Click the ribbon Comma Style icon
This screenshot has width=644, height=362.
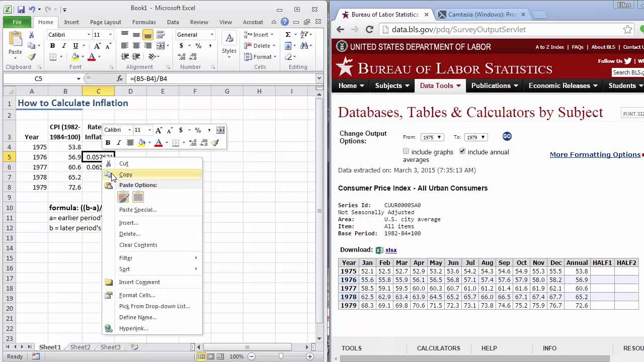coord(209,46)
